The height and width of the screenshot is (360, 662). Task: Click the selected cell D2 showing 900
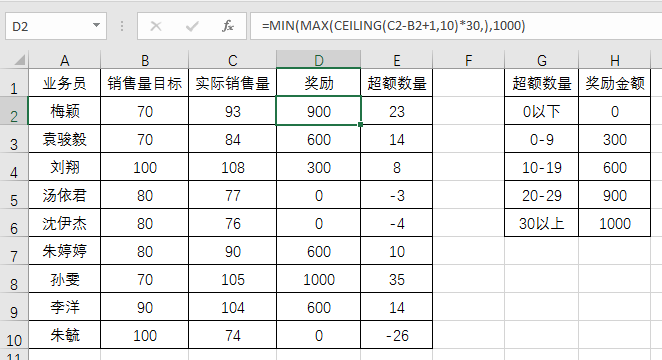click(x=319, y=111)
